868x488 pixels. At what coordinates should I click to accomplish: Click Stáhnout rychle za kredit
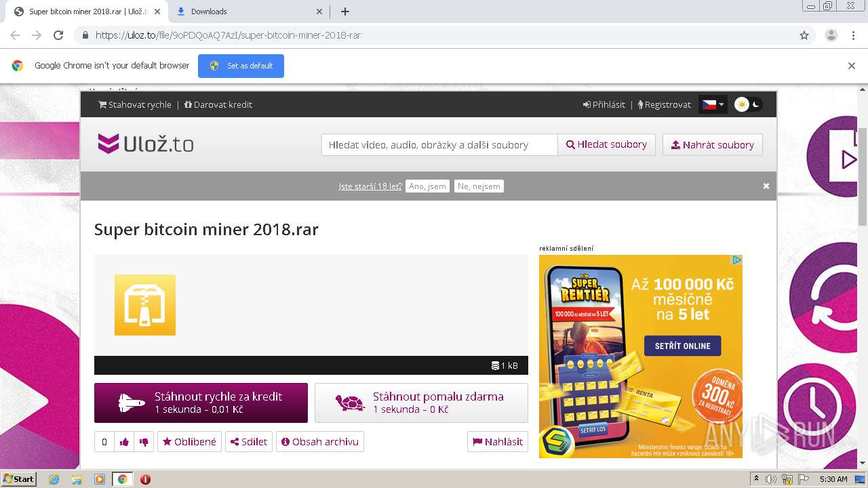click(x=201, y=403)
